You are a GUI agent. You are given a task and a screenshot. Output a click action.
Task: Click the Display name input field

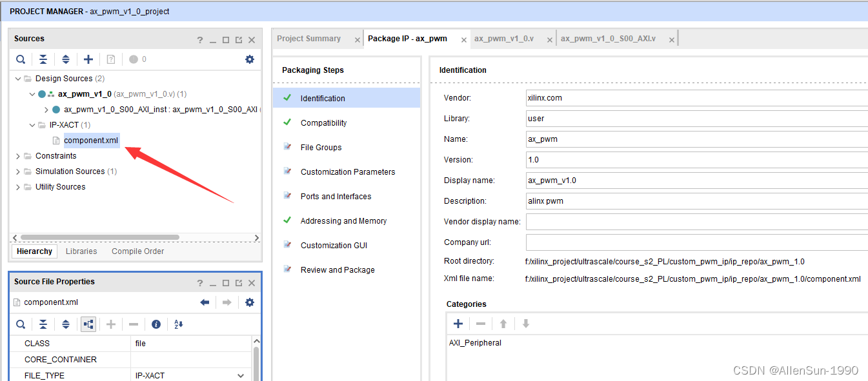(697, 181)
